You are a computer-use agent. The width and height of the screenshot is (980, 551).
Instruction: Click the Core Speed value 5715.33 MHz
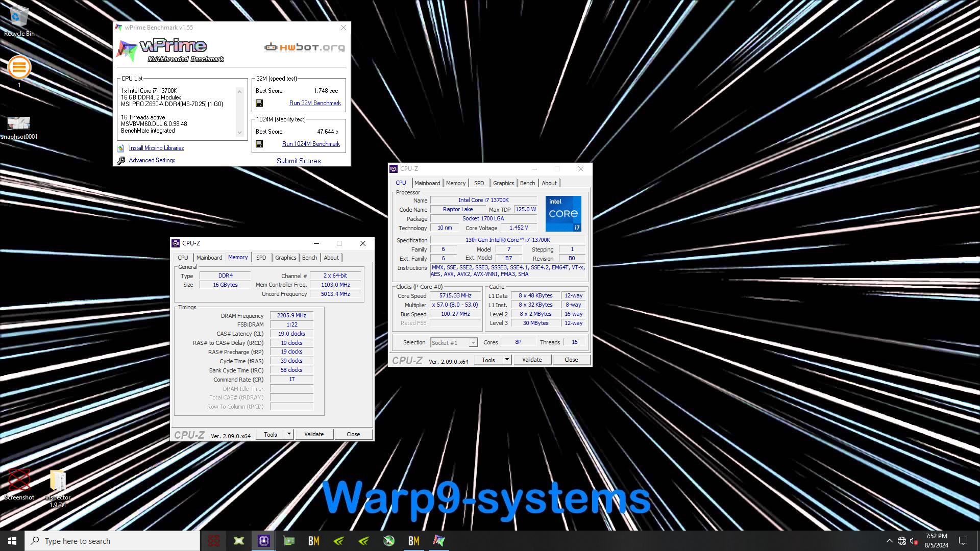(x=455, y=295)
